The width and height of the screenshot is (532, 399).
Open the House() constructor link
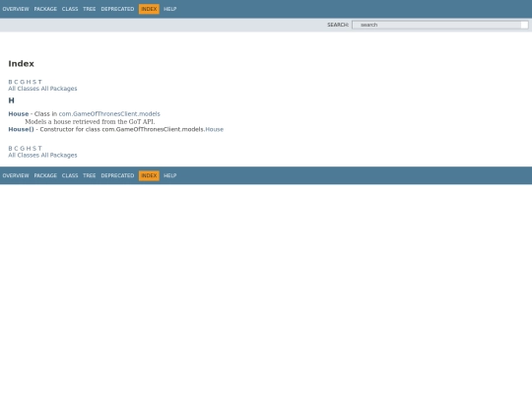21,129
